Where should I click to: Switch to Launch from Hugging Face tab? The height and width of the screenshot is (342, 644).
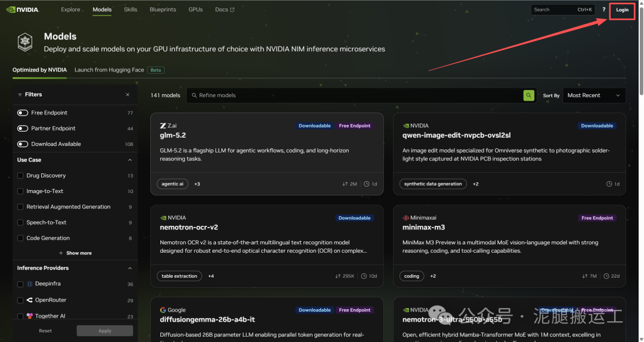tap(109, 70)
